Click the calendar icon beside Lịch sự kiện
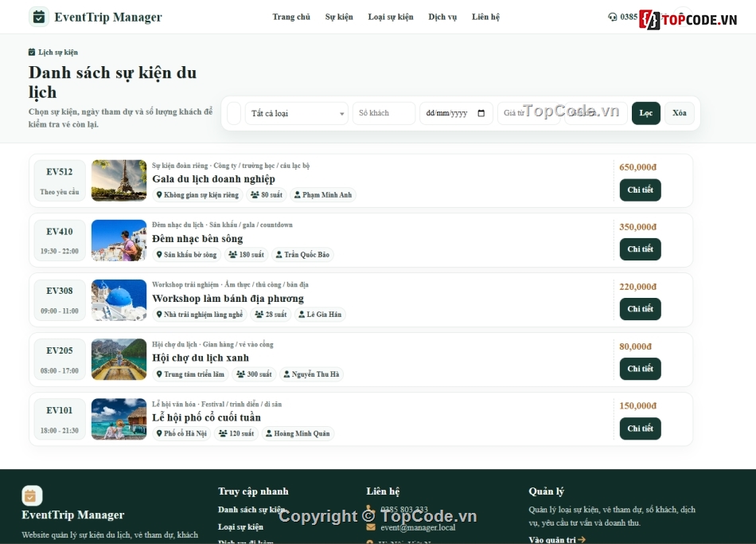Screen dimensions: 756x544 32,52
